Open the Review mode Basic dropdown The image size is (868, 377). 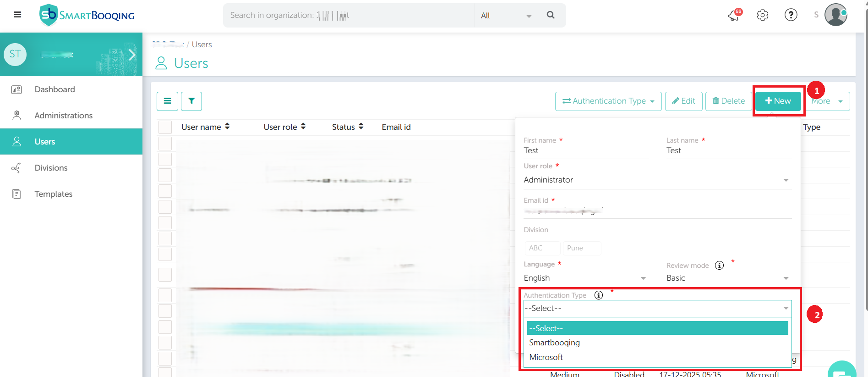coord(727,278)
